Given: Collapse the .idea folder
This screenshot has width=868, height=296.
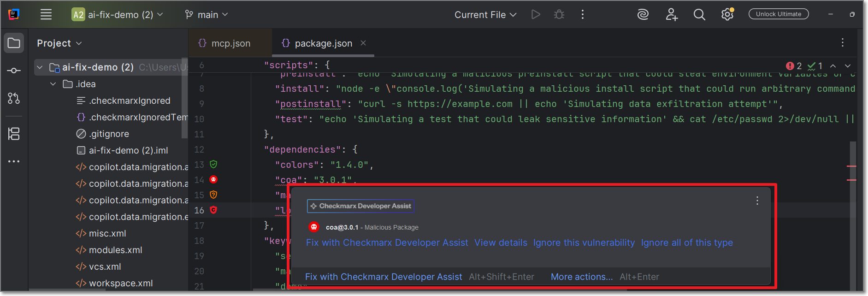Looking at the screenshot, I should 53,84.
